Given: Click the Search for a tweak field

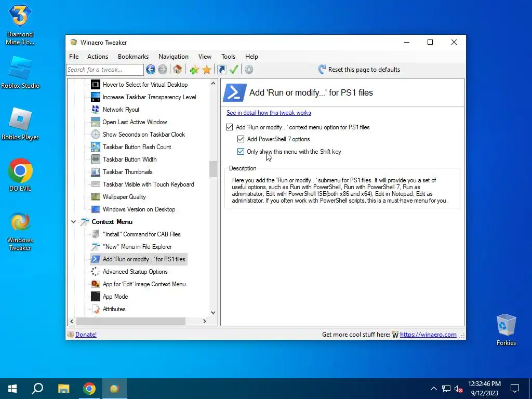Looking at the screenshot, I should (105, 70).
